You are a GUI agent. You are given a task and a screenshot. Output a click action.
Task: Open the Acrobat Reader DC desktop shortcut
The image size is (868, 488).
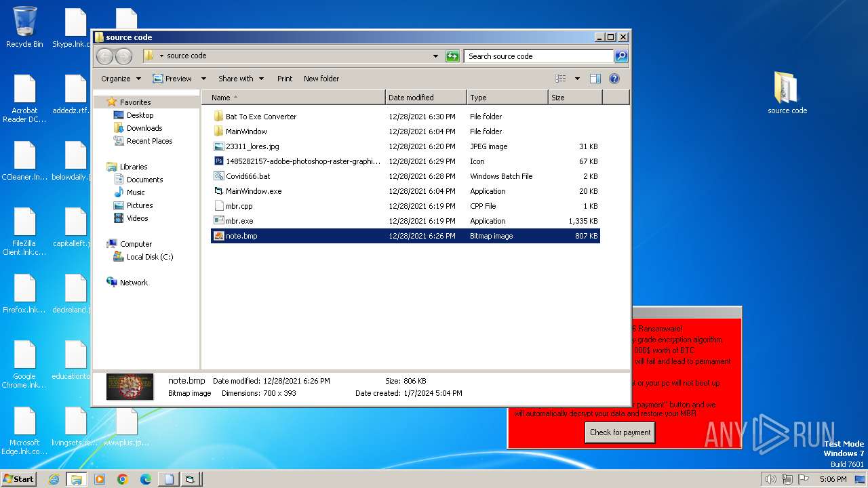[x=24, y=98]
